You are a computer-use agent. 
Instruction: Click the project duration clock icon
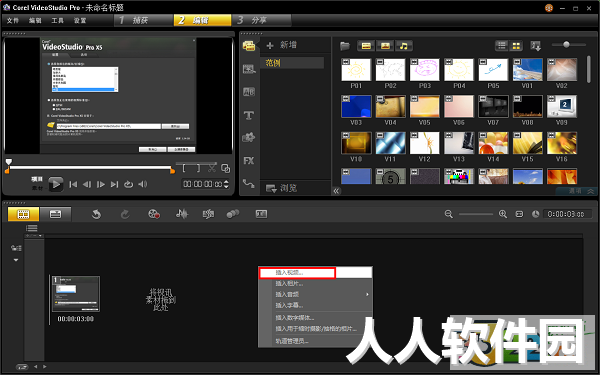tap(535, 214)
